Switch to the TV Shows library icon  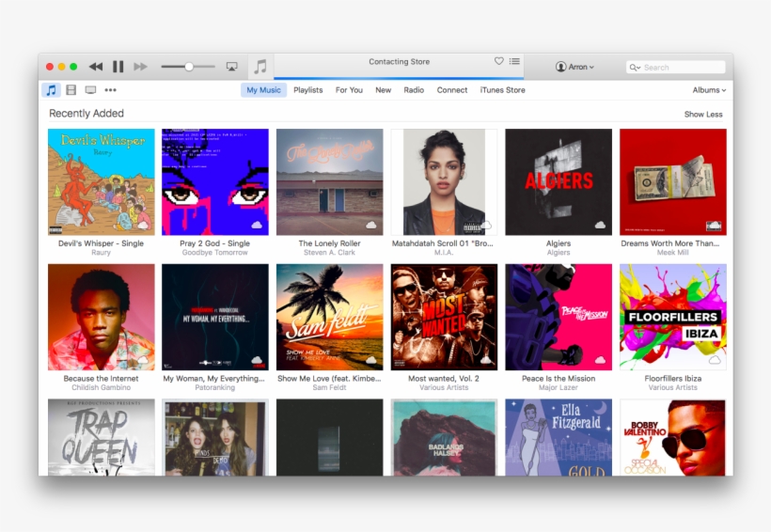tap(90, 90)
